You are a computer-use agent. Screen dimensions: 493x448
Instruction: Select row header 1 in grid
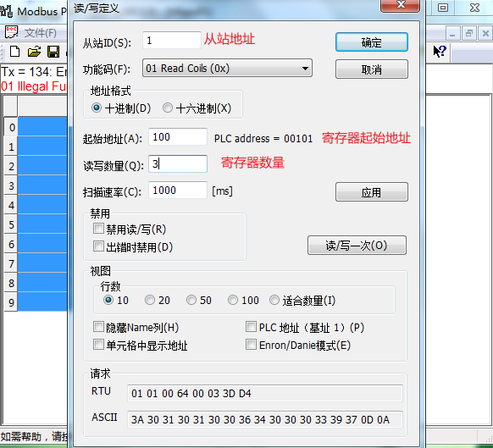(11, 147)
